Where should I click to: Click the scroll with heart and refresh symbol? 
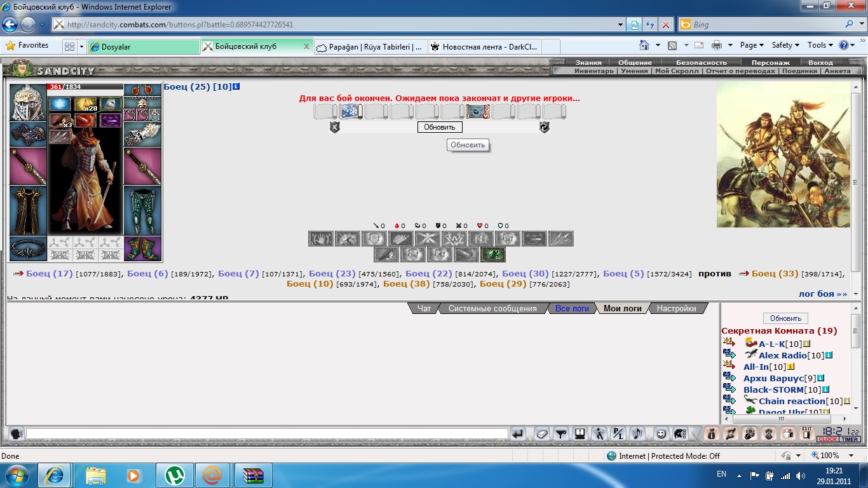477,112
